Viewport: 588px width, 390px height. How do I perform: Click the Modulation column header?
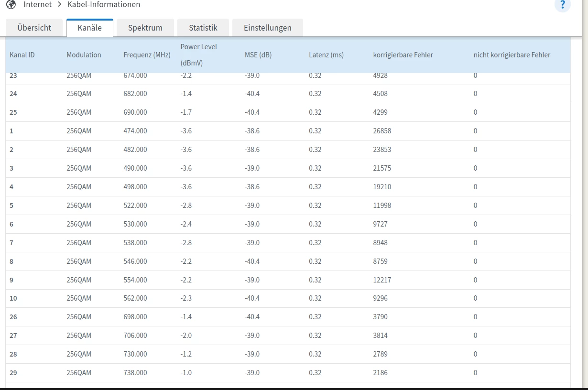point(84,55)
